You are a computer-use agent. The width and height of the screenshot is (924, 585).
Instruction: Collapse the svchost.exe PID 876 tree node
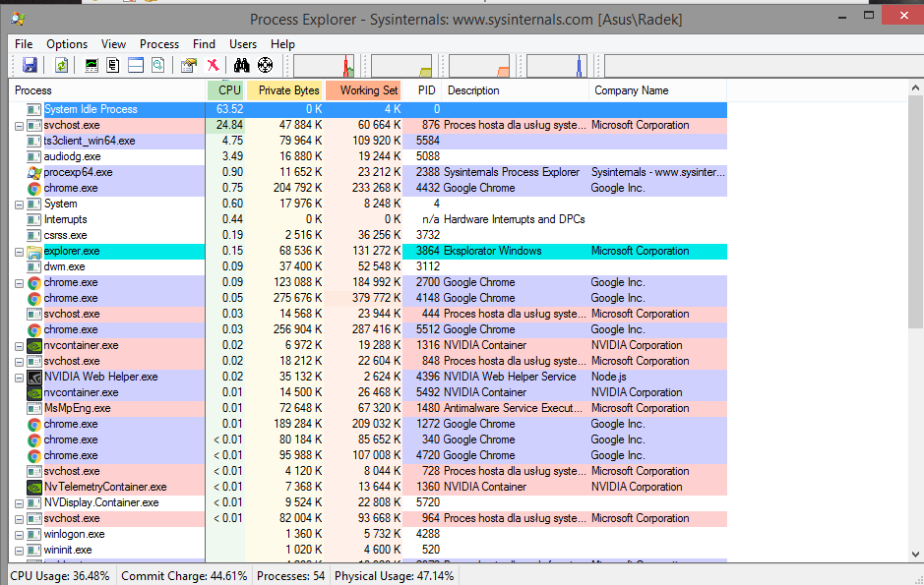point(19,126)
